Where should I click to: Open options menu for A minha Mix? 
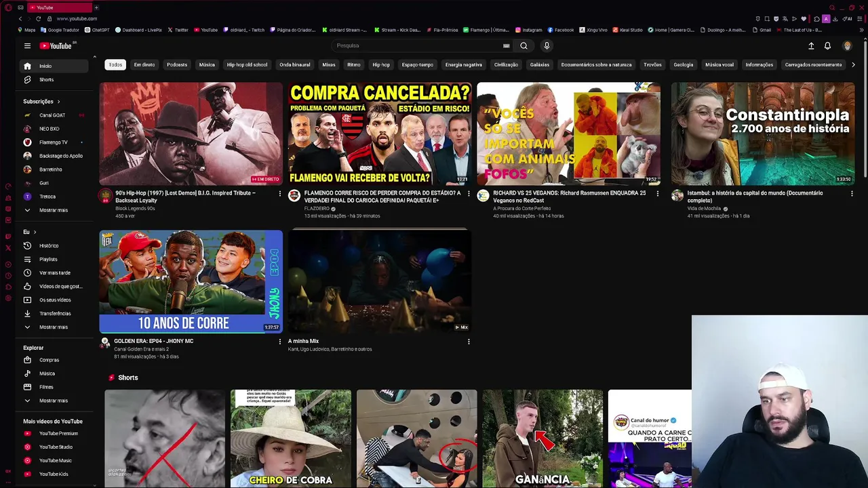tap(469, 342)
